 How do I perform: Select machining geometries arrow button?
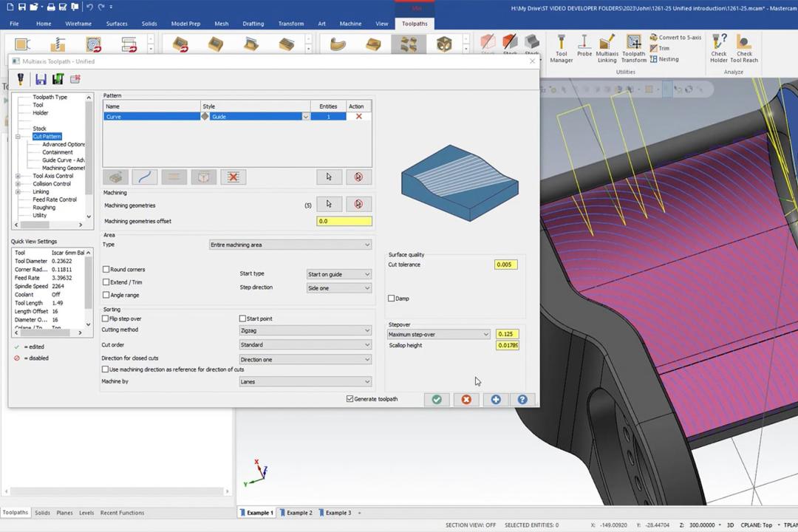[329, 204]
